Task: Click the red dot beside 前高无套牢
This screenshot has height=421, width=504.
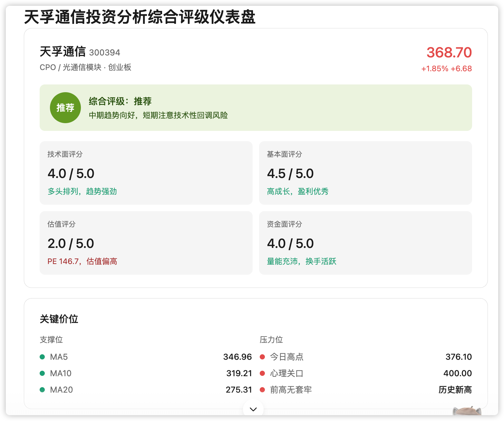Action: pos(262,390)
